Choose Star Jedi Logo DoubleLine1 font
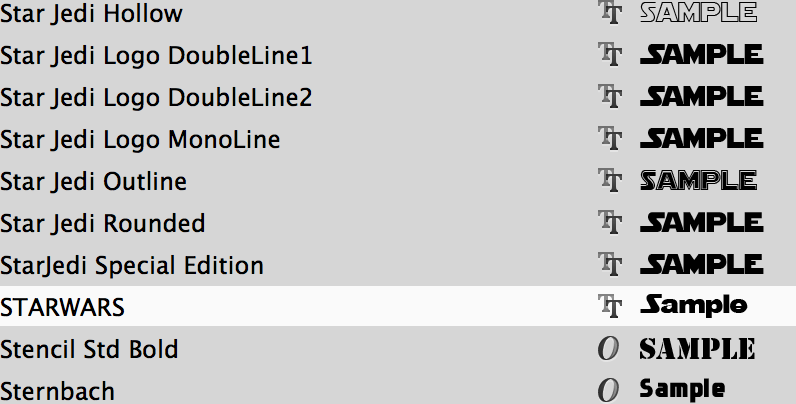Viewport: 796px width, 404px height. click(398, 55)
